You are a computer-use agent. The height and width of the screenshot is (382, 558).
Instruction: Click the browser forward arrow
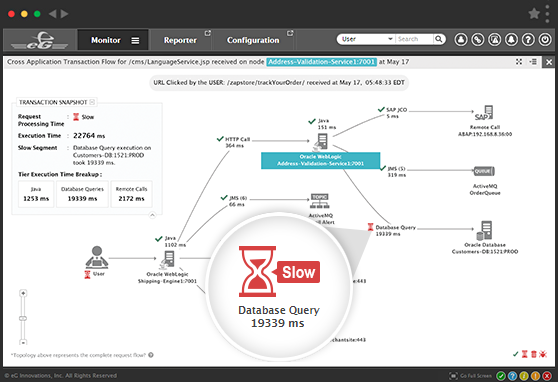coord(64,14)
